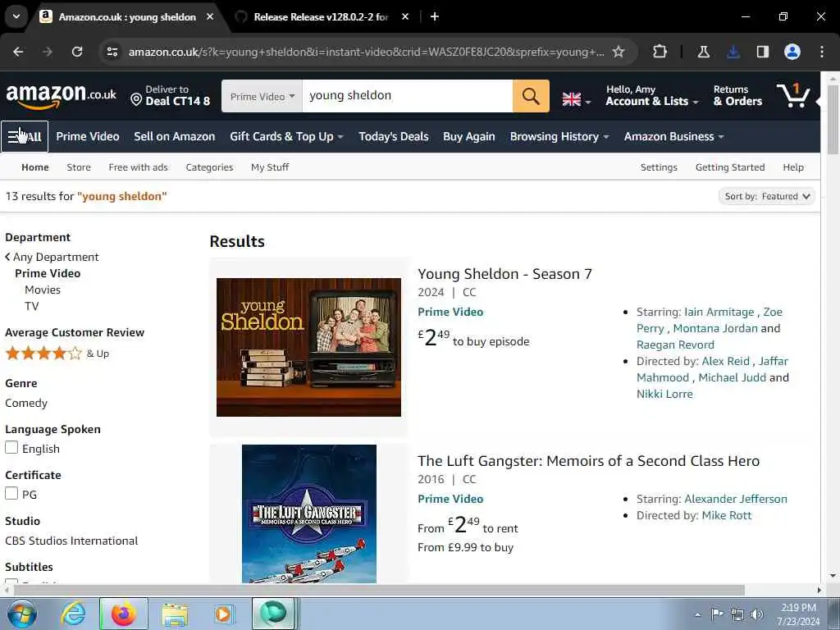The image size is (840, 630).
Task: Open the shopping basket icon
Action: point(793,95)
